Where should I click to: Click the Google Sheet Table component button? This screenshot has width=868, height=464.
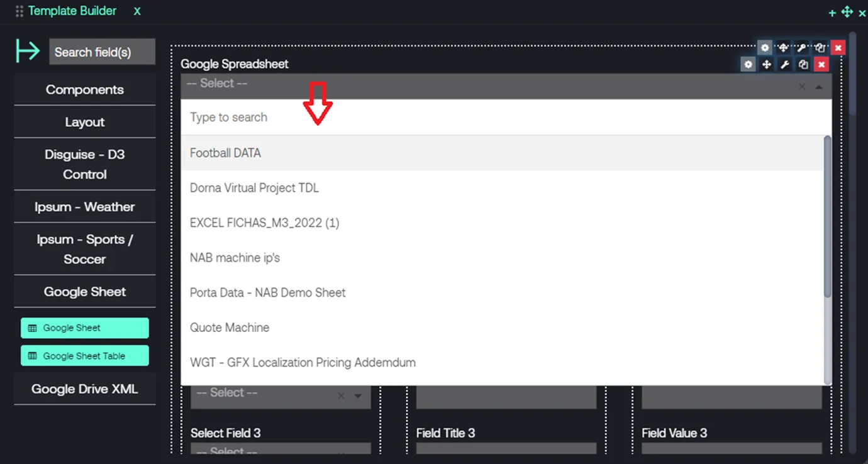pos(84,356)
